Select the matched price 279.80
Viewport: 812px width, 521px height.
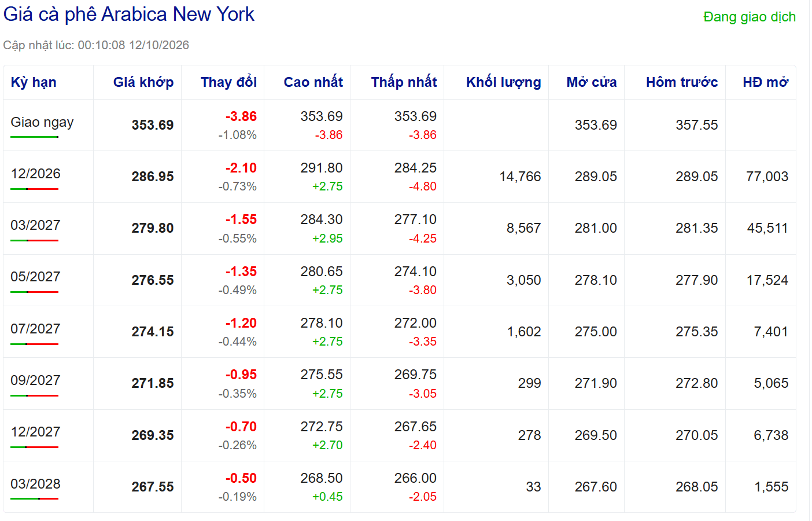[153, 228]
